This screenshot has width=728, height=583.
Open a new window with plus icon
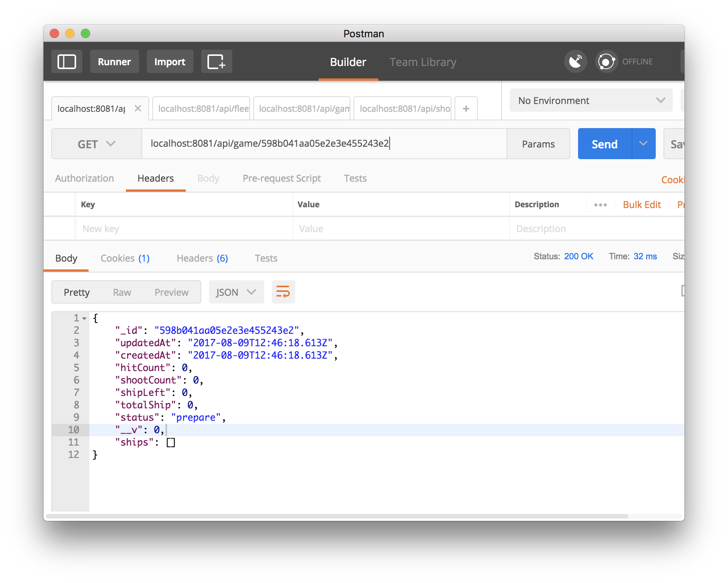click(216, 62)
